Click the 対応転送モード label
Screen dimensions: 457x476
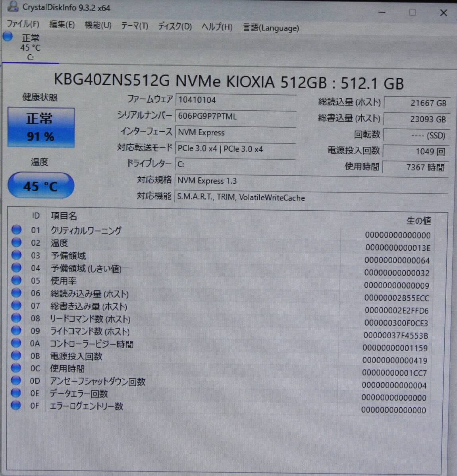tap(145, 148)
